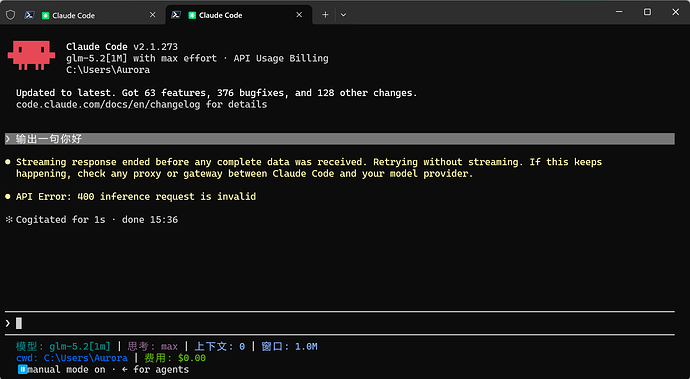Click 'manual mode on' status text
690x379 pixels.
coord(66,369)
